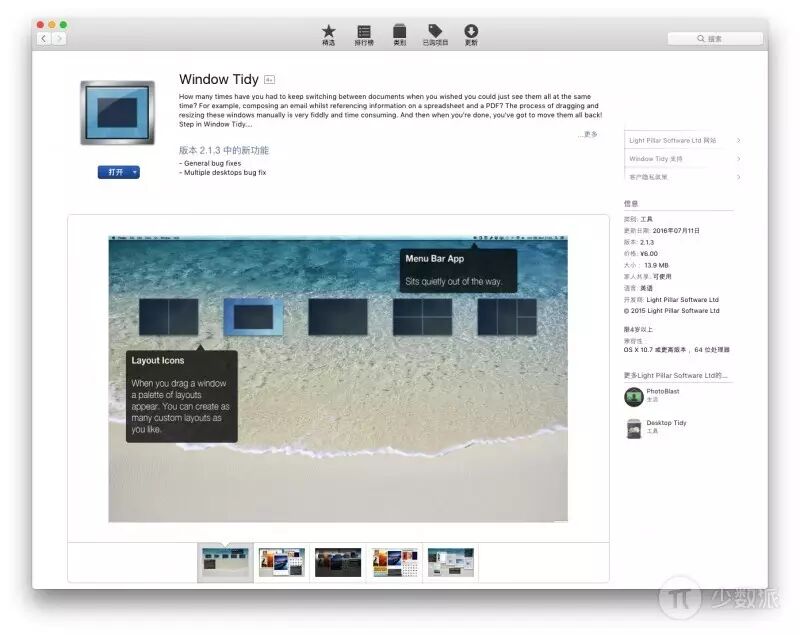This screenshot has width=800, height=635.
Task: Click the update date 2016年07月11日 text
Action: click(x=676, y=231)
